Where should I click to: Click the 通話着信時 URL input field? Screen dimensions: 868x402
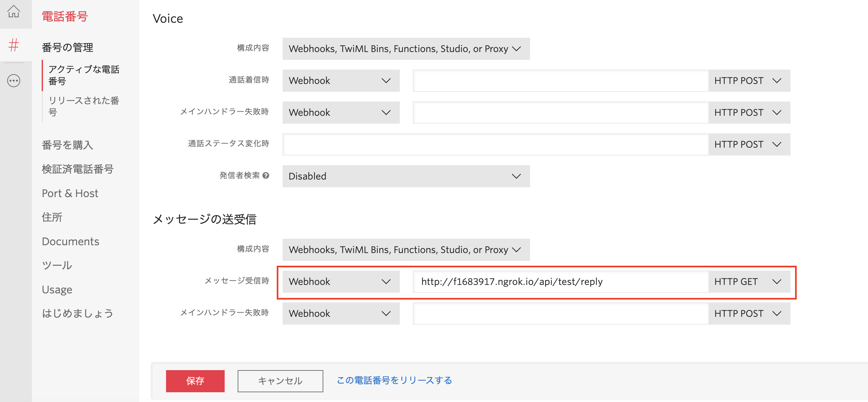pos(560,81)
